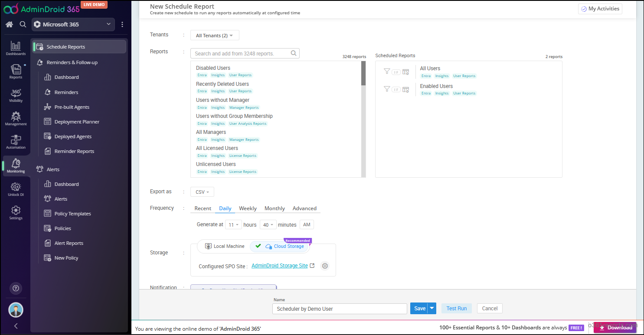The height and width of the screenshot is (335, 644).
Task: Customize columns for Enabled Users report
Action: (x=406, y=89)
